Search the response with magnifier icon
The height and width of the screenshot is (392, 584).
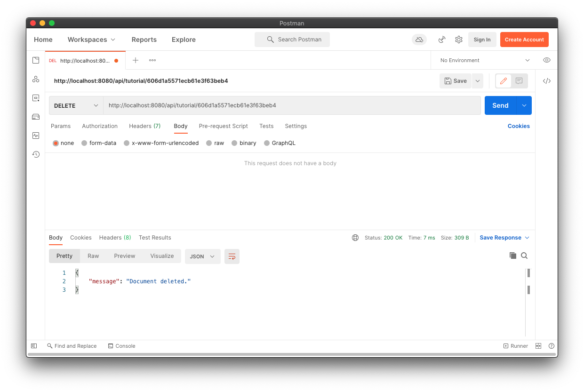click(524, 256)
